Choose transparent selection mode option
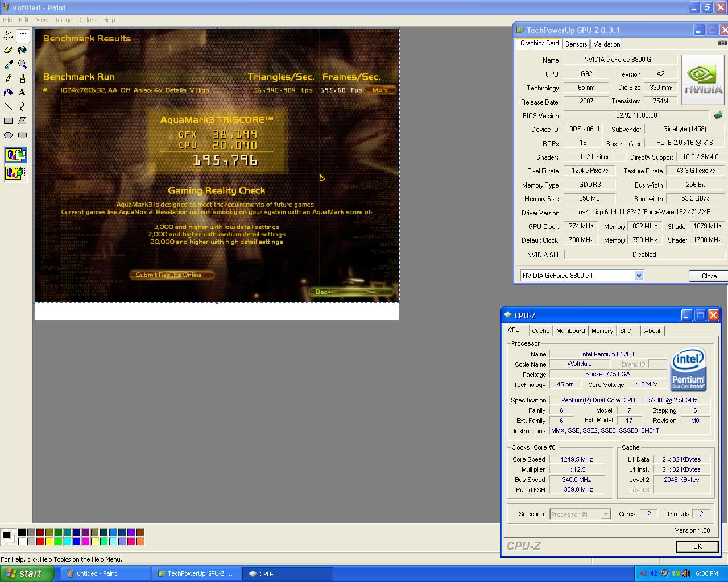This screenshot has height=582, width=728. point(15,172)
